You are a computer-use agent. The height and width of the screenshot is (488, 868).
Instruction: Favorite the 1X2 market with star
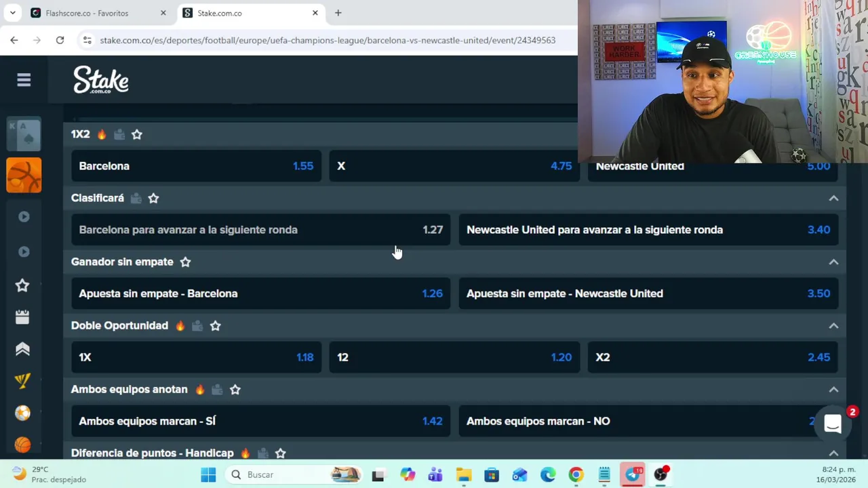(x=137, y=134)
